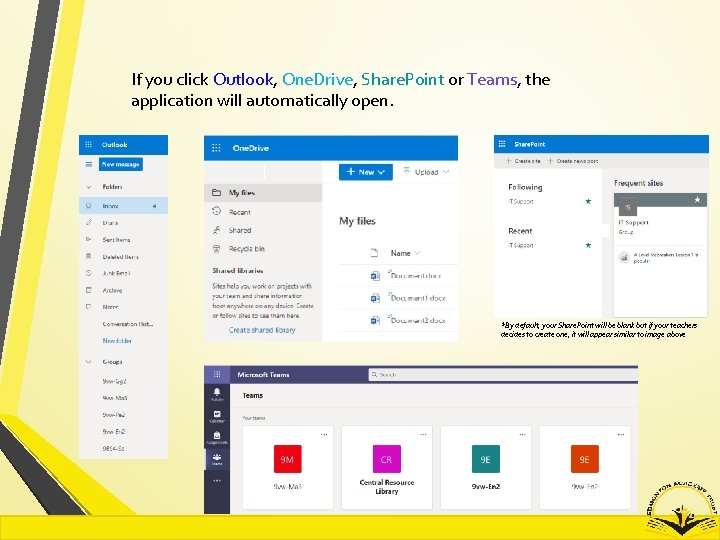Toggle the Outlook hamburger navigation menu
720x540 pixels.
(x=89, y=164)
